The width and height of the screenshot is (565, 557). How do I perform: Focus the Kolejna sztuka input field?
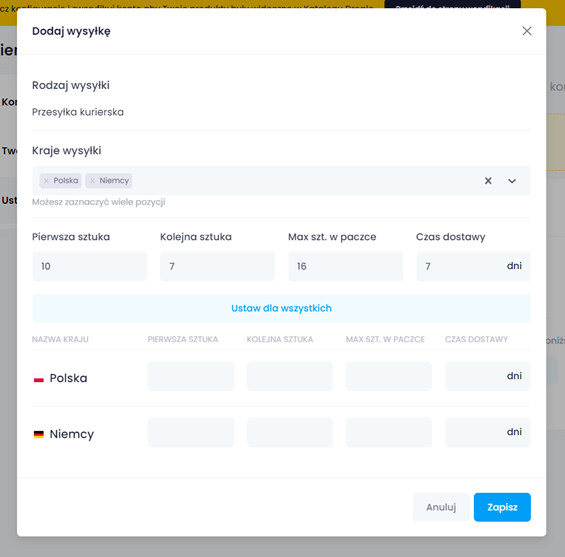pos(217,266)
